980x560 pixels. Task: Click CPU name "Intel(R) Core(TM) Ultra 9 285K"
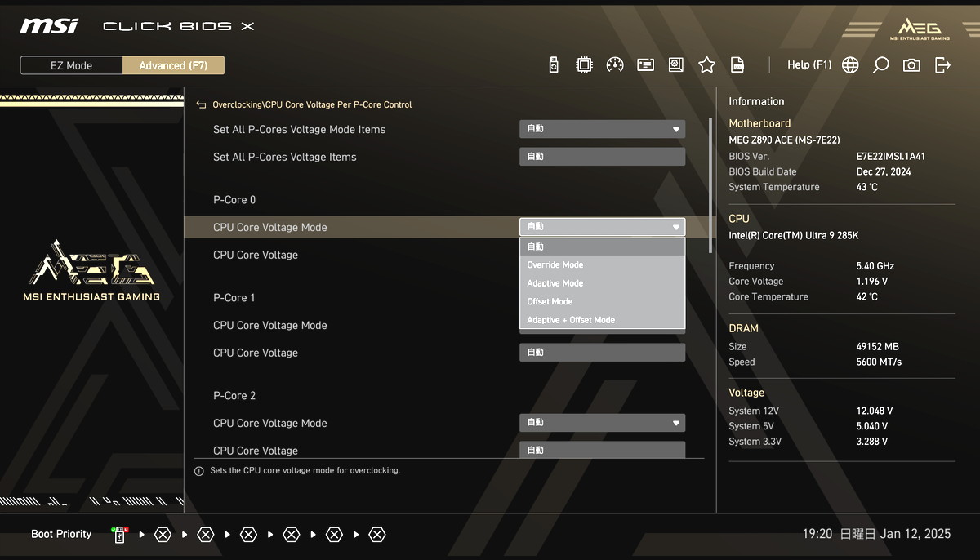794,236
